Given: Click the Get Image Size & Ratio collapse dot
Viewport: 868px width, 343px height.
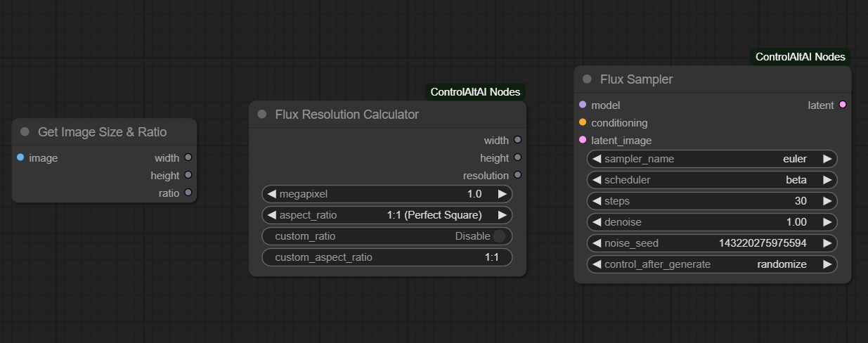Looking at the screenshot, I should pos(25,132).
